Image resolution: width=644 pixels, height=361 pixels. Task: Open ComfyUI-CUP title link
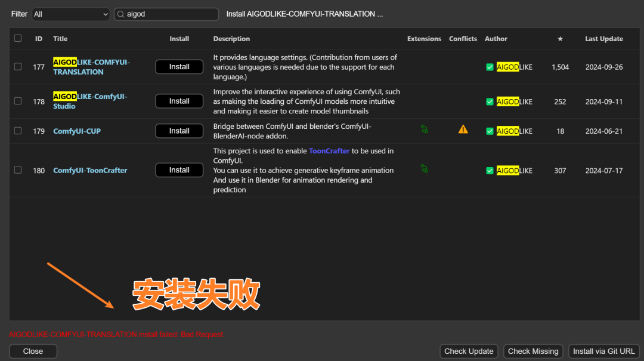click(x=77, y=131)
